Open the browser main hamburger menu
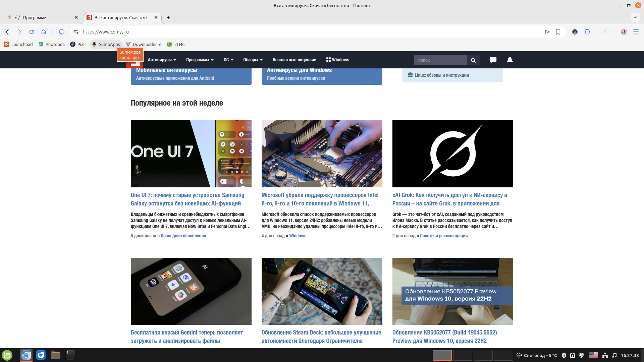Viewport: 644px width, 362px height. pos(636,32)
